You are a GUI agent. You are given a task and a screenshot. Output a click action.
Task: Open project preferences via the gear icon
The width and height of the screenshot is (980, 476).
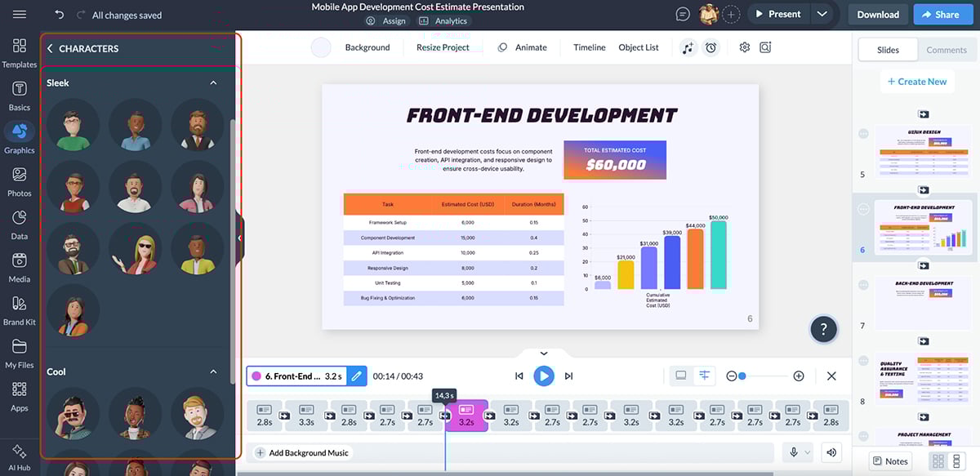(x=744, y=47)
